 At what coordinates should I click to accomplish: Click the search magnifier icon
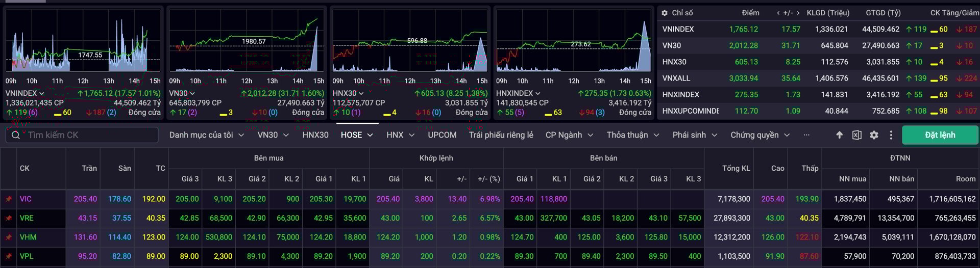16,135
